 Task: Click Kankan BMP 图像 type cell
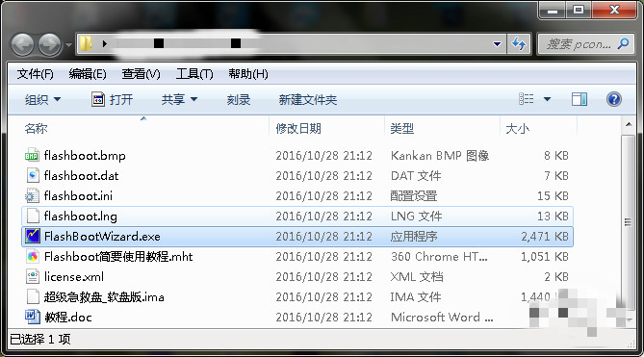[x=440, y=156]
